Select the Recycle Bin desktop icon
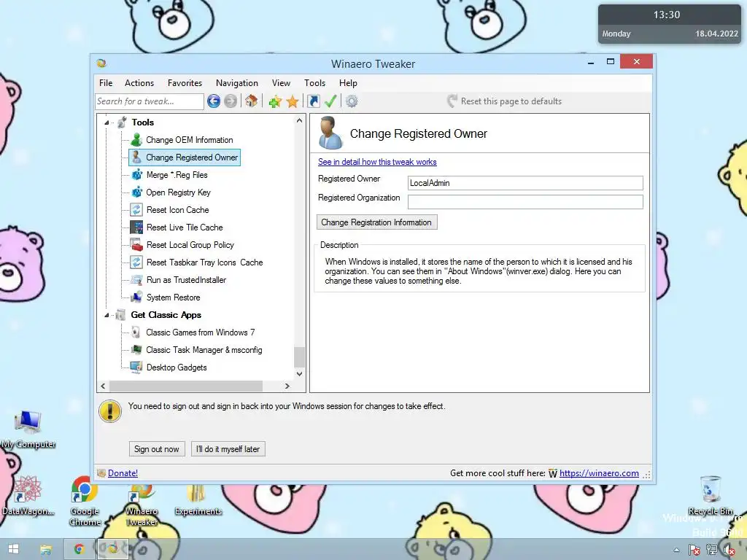The image size is (747, 560). coord(710,495)
